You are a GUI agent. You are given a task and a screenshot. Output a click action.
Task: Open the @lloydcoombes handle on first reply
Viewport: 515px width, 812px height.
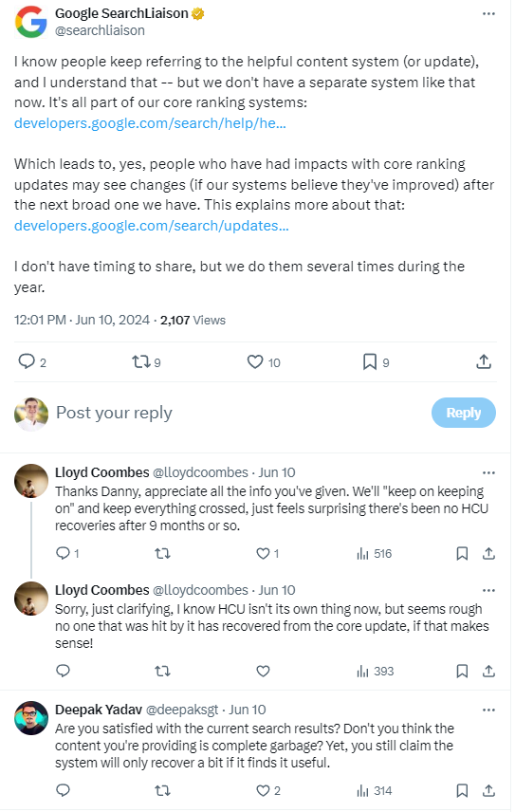pos(200,472)
